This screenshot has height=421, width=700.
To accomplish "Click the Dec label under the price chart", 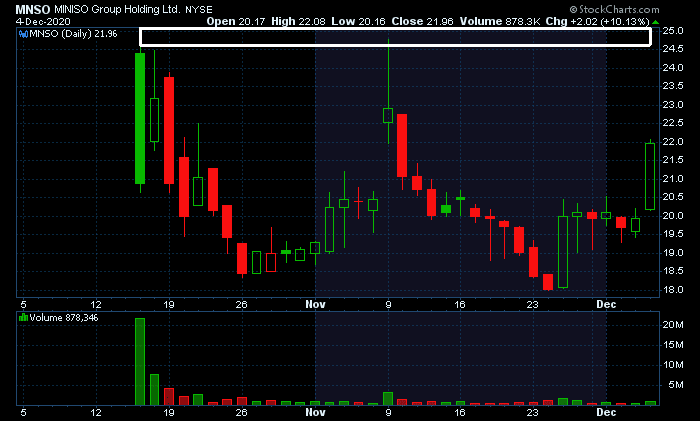I will coord(606,304).
